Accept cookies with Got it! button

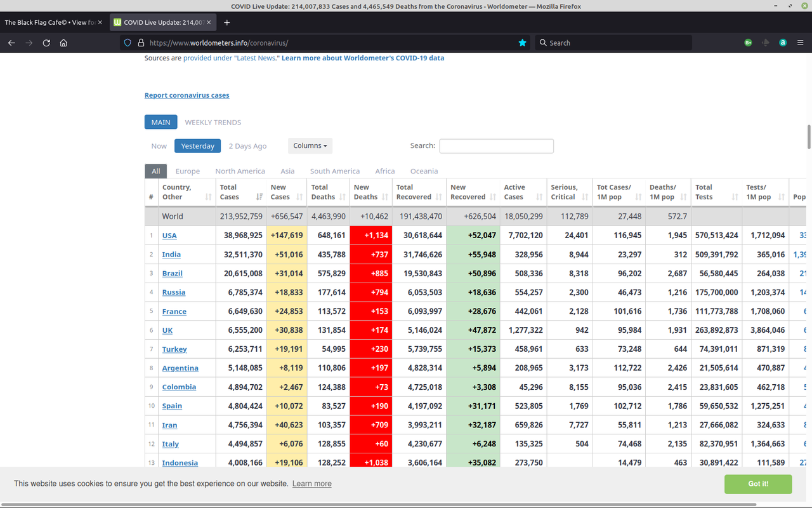click(758, 484)
